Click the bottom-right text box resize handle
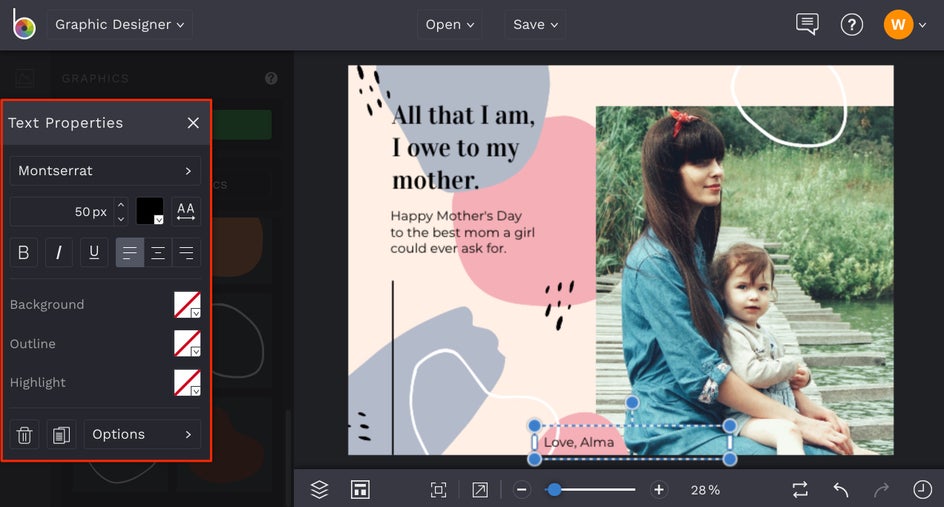944x507 pixels. [x=730, y=459]
